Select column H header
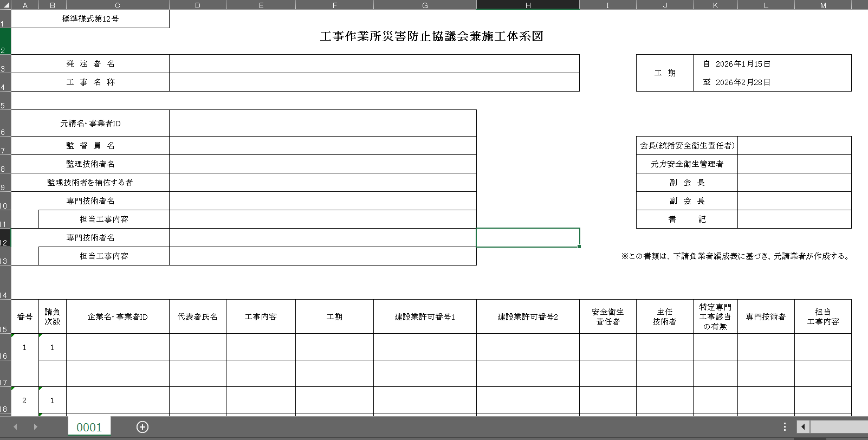This screenshot has width=868, height=440. (528, 5)
